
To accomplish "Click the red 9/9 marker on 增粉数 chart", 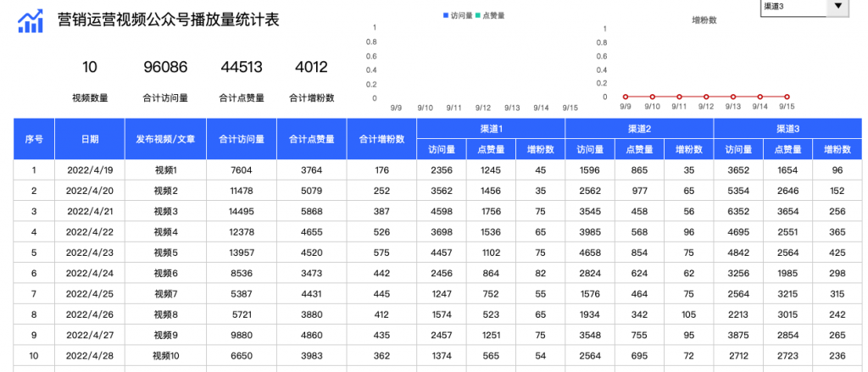I will 626,97.
